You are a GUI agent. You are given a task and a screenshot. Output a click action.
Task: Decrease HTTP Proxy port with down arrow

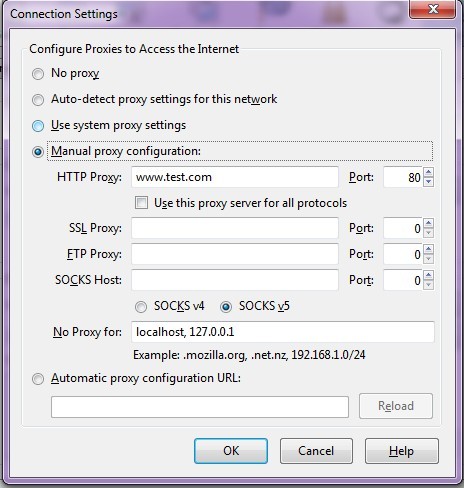(429, 182)
